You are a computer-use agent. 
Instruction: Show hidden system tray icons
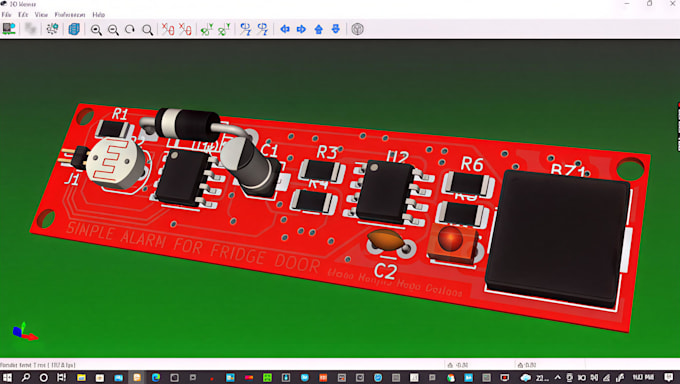click(558, 377)
